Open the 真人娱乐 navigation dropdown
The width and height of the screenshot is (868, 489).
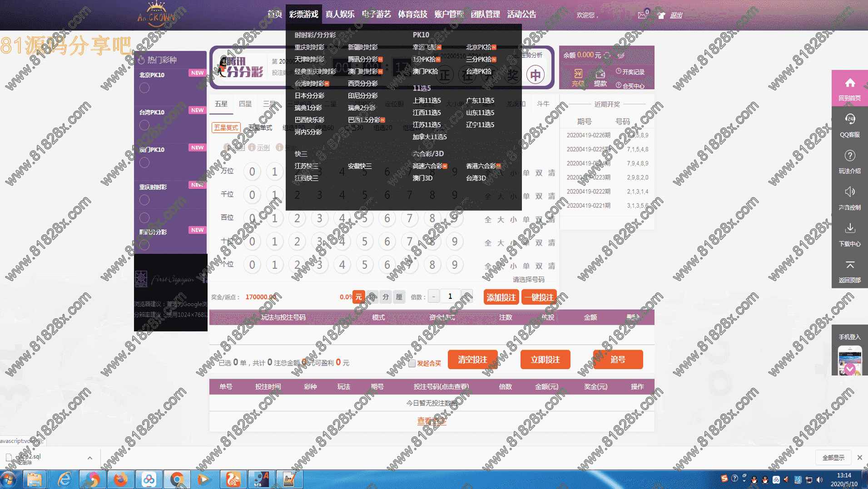tap(340, 15)
